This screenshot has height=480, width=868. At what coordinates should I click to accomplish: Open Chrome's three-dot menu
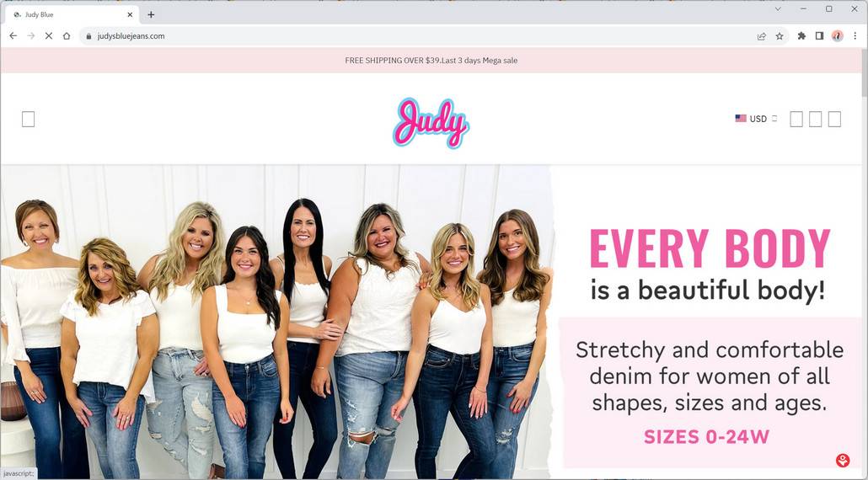tap(855, 36)
